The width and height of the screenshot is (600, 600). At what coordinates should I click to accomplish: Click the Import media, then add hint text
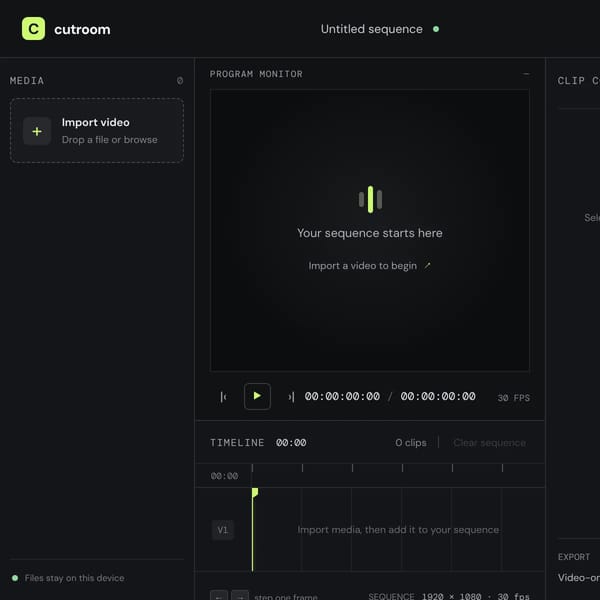tap(398, 530)
